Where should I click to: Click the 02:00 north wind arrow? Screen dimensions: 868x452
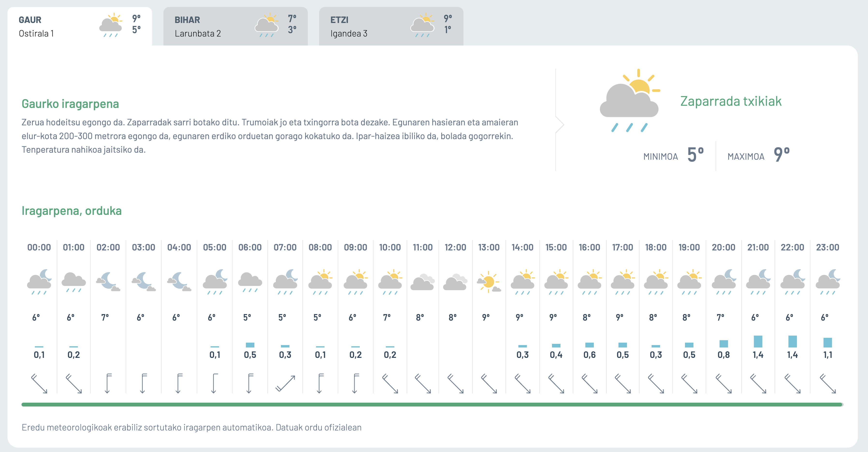coord(108,384)
